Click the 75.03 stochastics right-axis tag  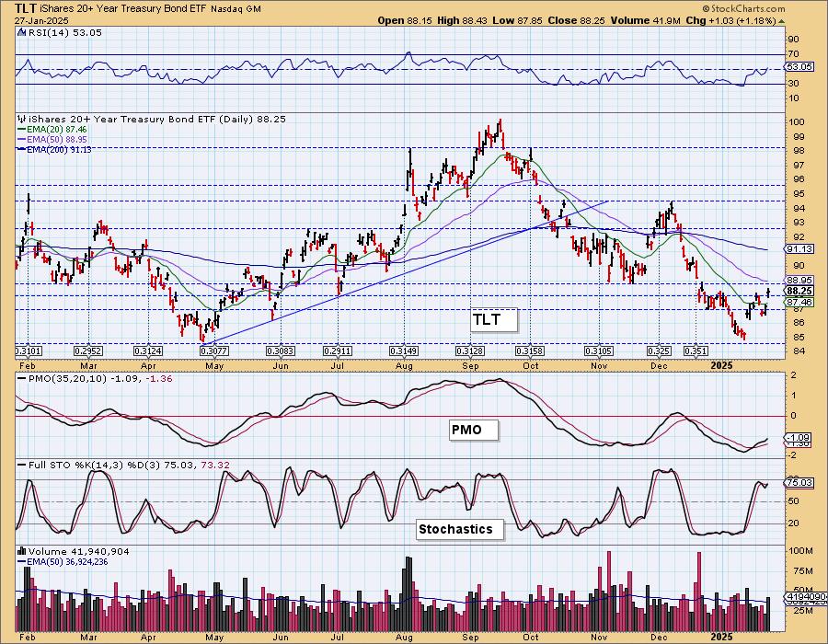(799, 482)
